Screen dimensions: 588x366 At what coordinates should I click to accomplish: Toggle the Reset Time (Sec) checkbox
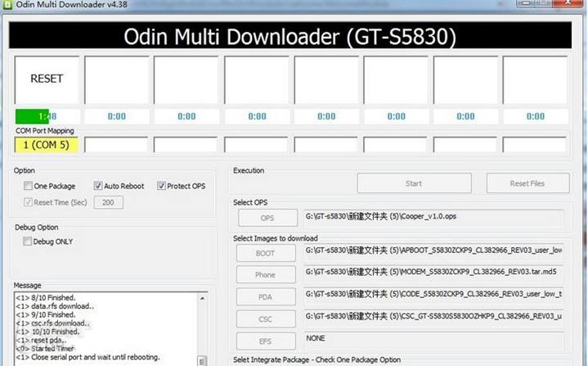28,202
